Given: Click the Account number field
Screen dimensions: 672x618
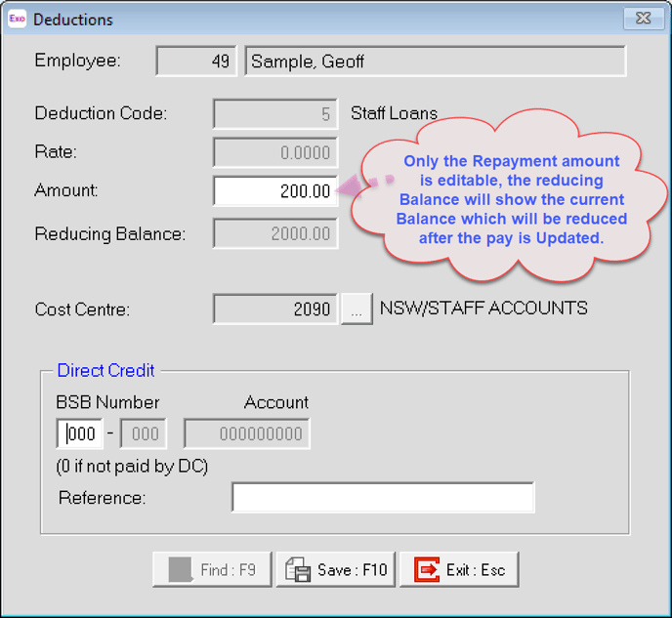Looking at the screenshot, I should tap(246, 433).
